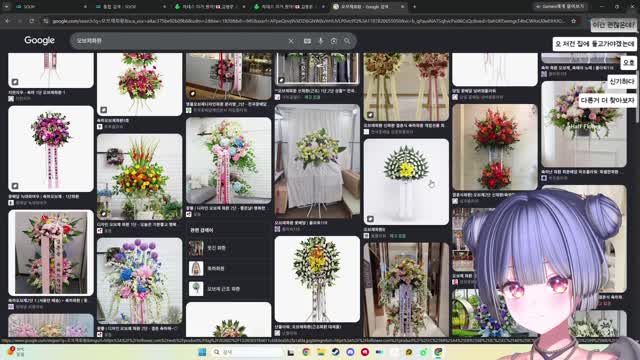Start voice search with the microphone icon
The width and height of the screenshot is (640, 360).
pos(321,41)
